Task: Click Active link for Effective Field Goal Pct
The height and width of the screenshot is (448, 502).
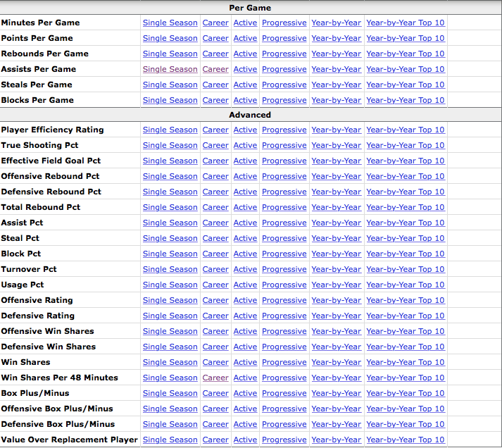Action: tap(245, 161)
